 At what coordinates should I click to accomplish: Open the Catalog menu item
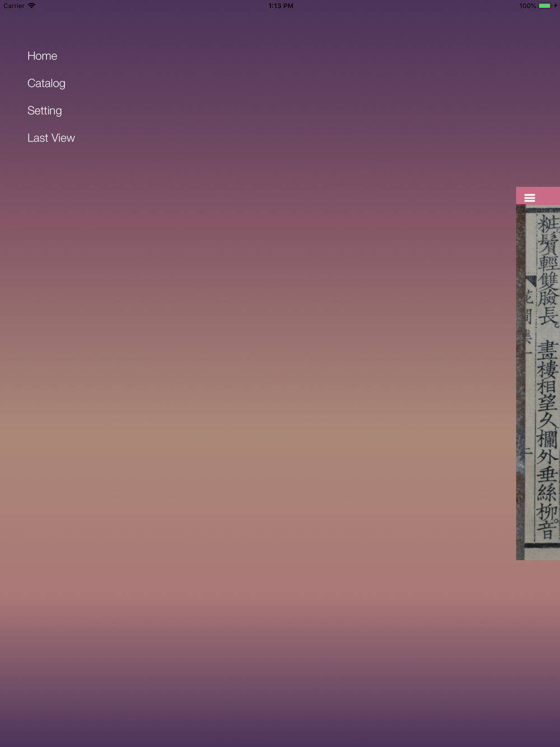pos(46,83)
